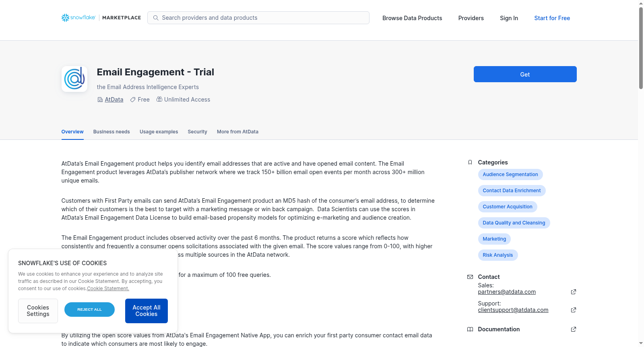Open the AtData provider link

coord(114,100)
